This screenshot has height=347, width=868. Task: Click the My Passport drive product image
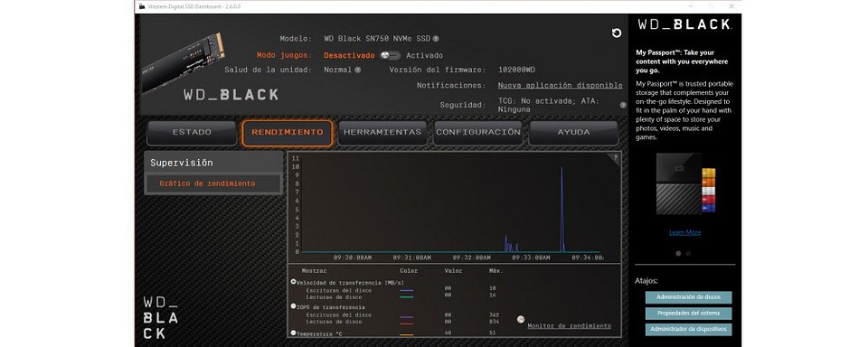point(685,183)
